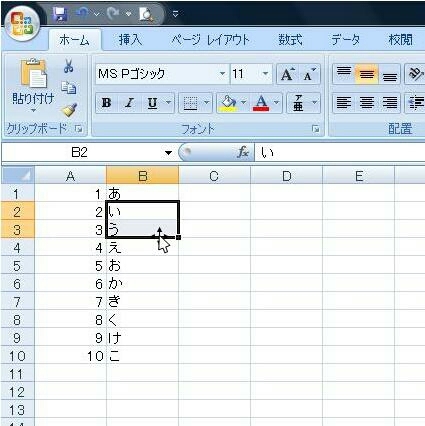
Task: Open Font dialog launcher
Action: click(316, 129)
